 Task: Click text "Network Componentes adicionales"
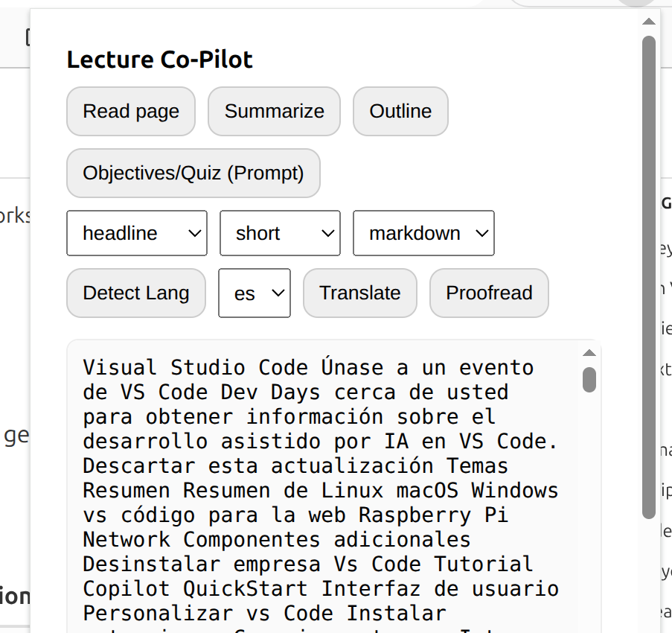(276, 540)
